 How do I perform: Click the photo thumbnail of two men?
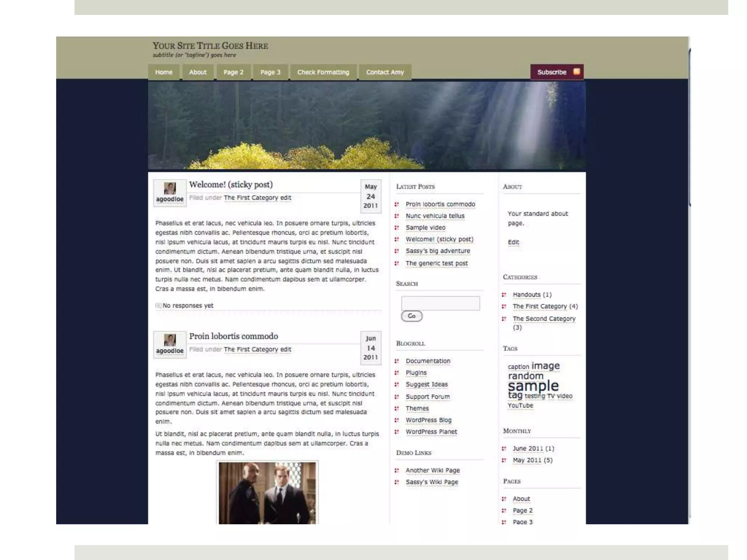click(x=267, y=493)
